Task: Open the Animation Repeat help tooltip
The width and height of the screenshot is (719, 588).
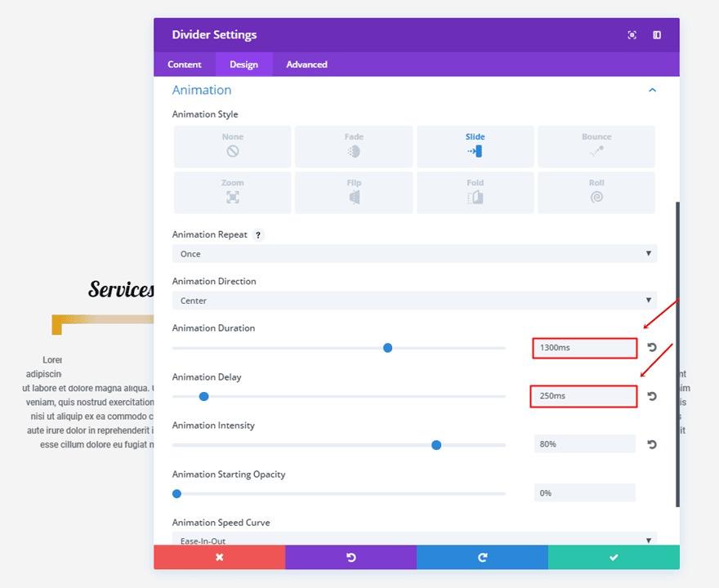Action: point(258,234)
